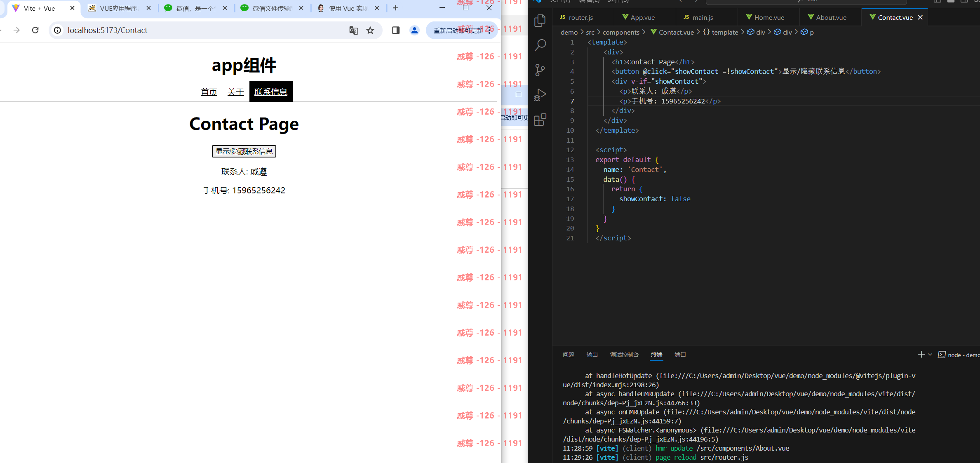Click 'src' breadcrumb segment
Viewport: 980px width, 463px height.
point(590,32)
